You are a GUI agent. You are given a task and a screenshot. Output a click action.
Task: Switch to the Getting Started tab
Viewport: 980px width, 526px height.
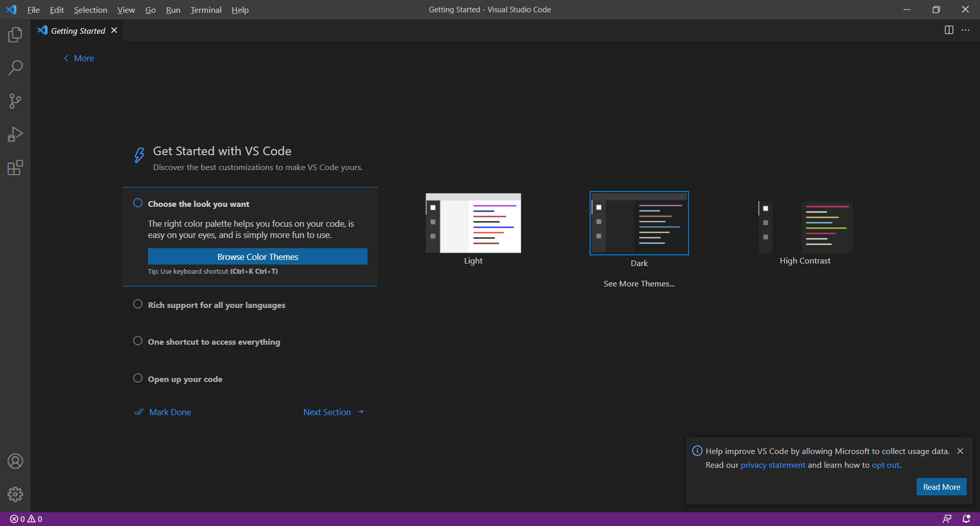coord(78,31)
